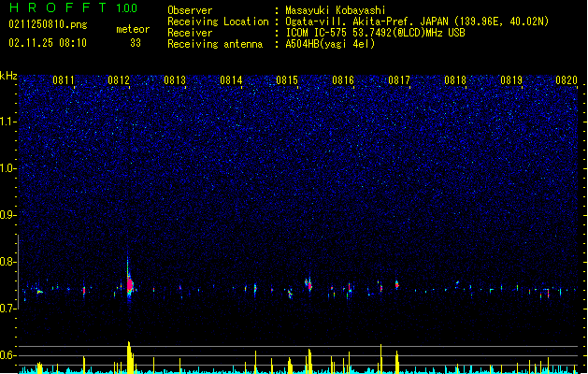Click the 0816 time marker

(343, 79)
